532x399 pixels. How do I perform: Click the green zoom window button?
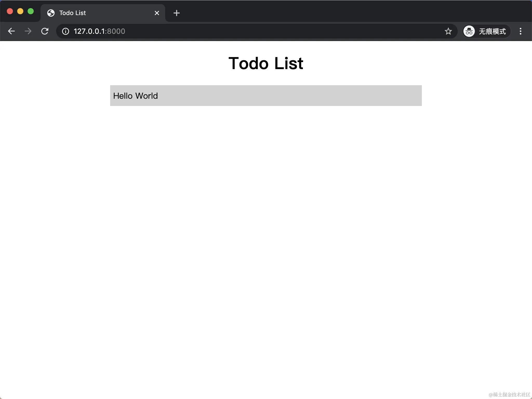[x=31, y=11]
